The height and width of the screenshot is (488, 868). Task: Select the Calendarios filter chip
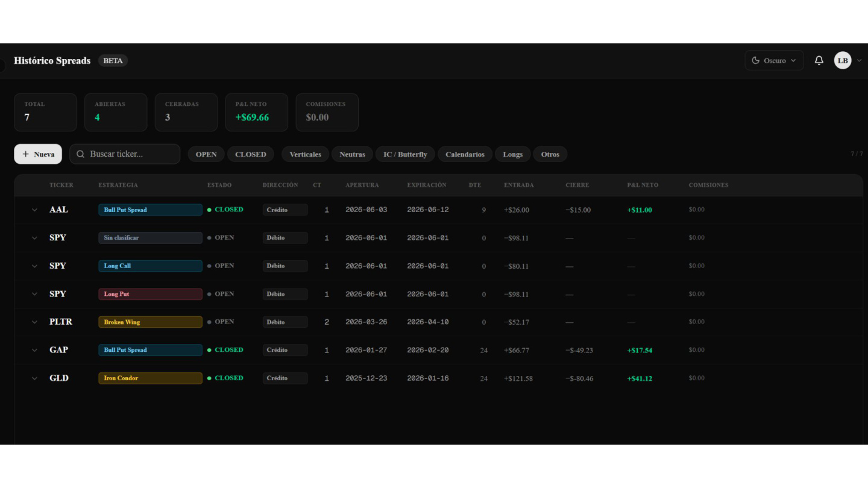click(x=465, y=154)
